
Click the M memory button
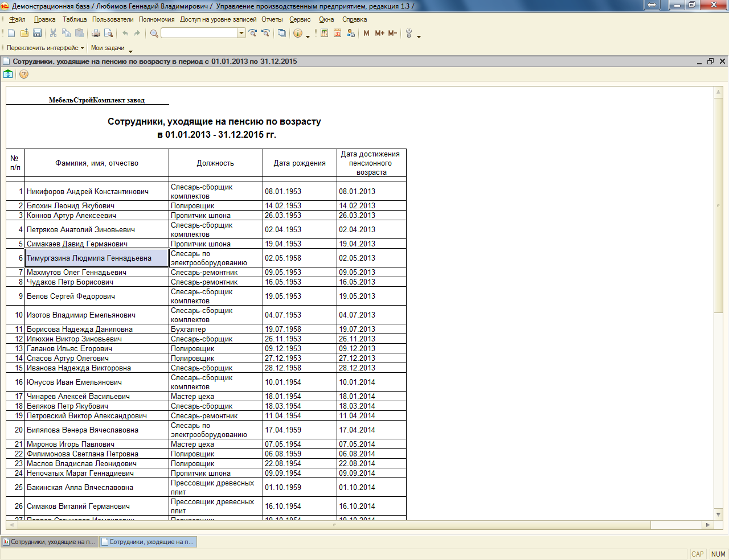[366, 34]
